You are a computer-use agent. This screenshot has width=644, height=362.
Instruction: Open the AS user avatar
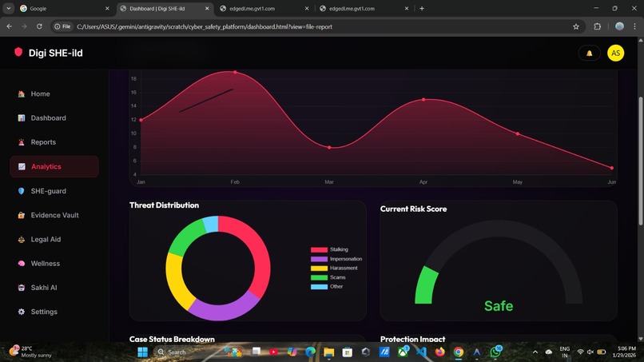pos(615,53)
